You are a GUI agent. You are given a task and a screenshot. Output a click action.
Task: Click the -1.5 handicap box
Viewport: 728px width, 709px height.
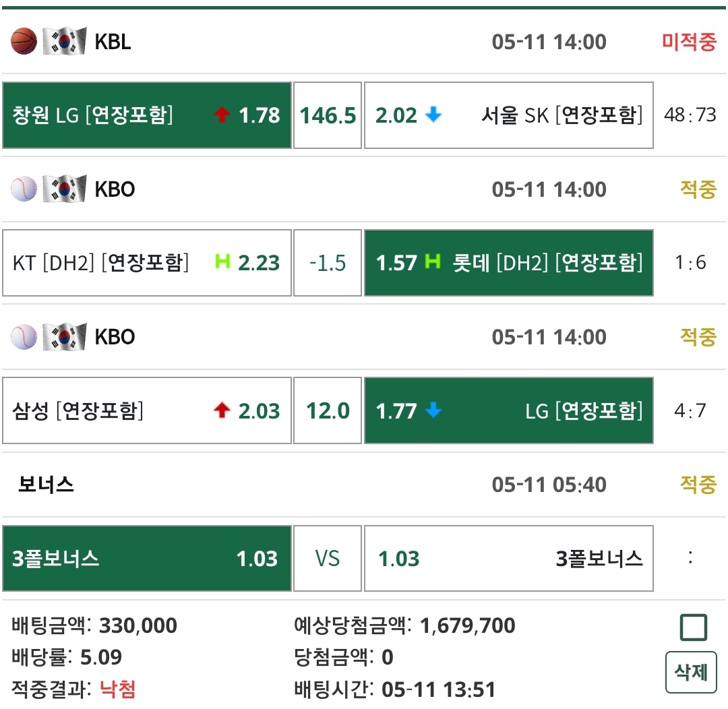328,263
